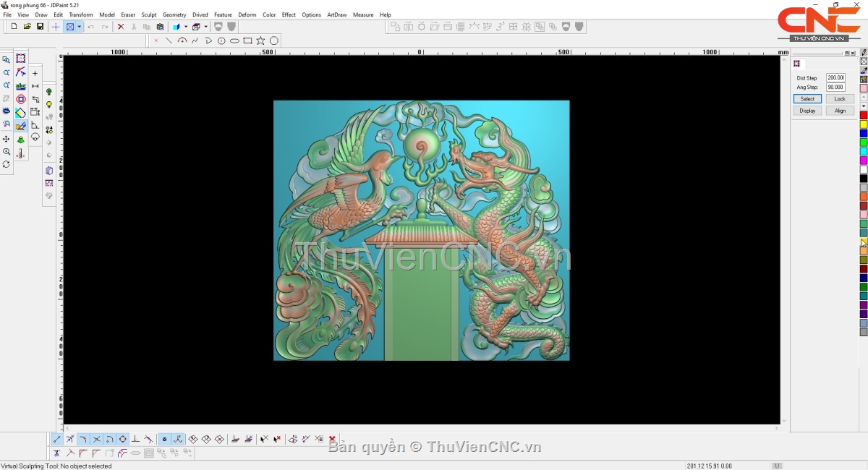The width and height of the screenshot is (868, 470).
Task: Select the ellipse drawing tool
Action: point(234,40)
